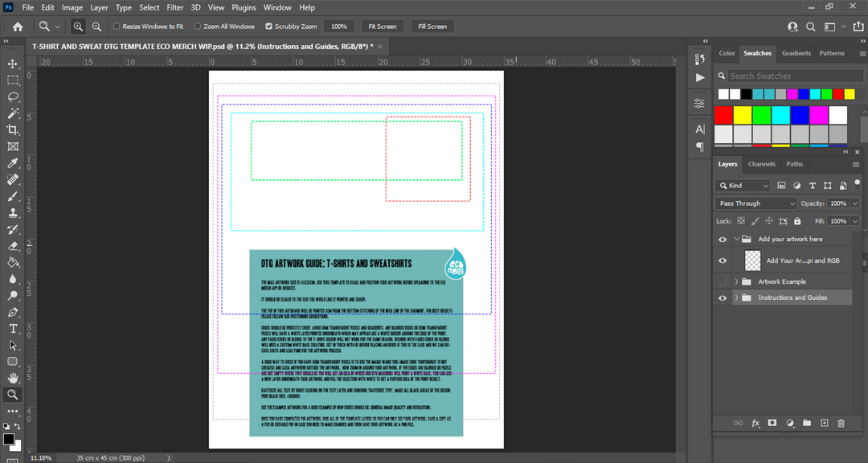Pick the large yellow swatch

click(743, 115)
